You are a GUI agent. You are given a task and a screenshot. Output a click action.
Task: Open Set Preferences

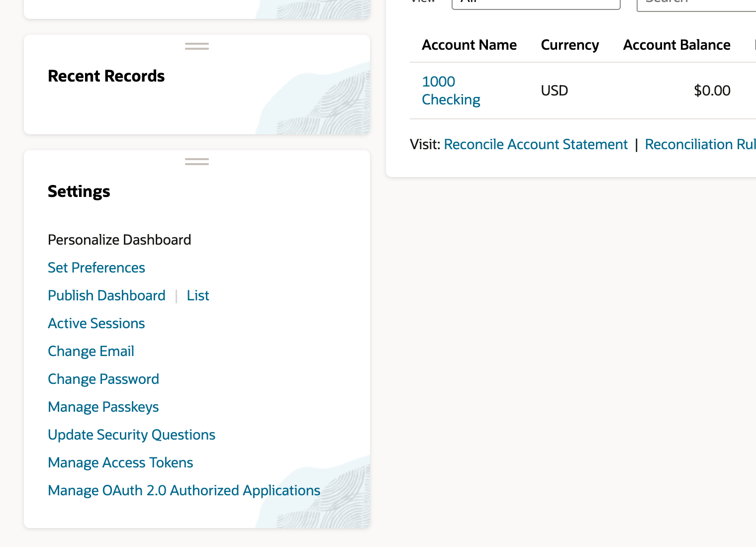click(x=96, y=268)
